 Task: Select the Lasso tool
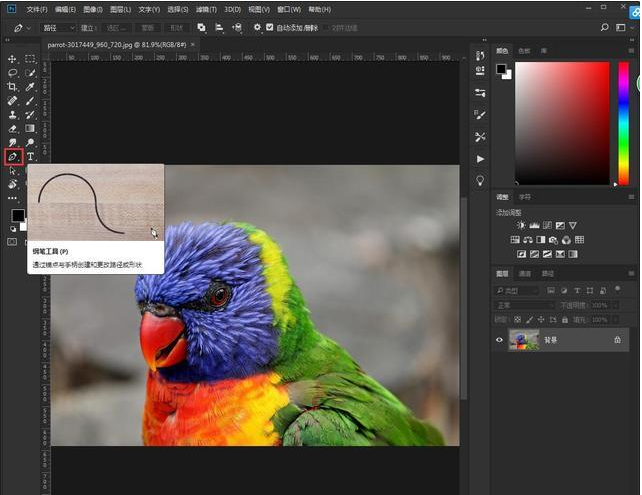pyautogui.click(x=13, y=73)
